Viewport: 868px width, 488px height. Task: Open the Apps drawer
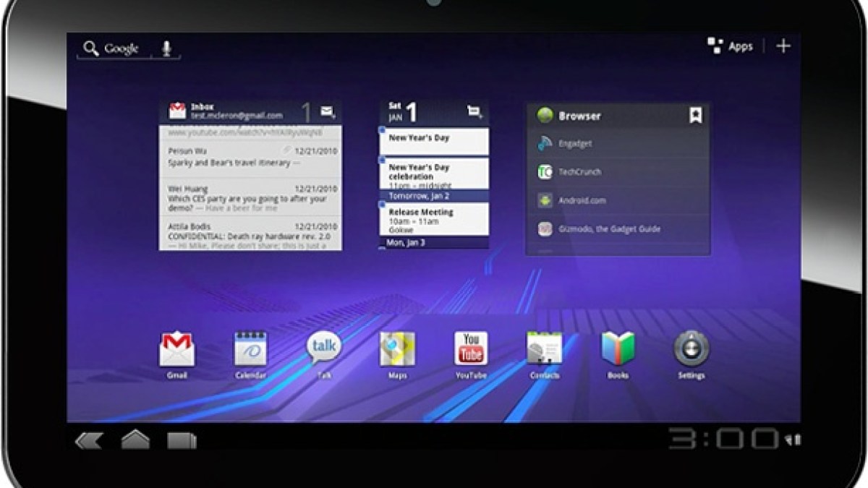point(730,46)
